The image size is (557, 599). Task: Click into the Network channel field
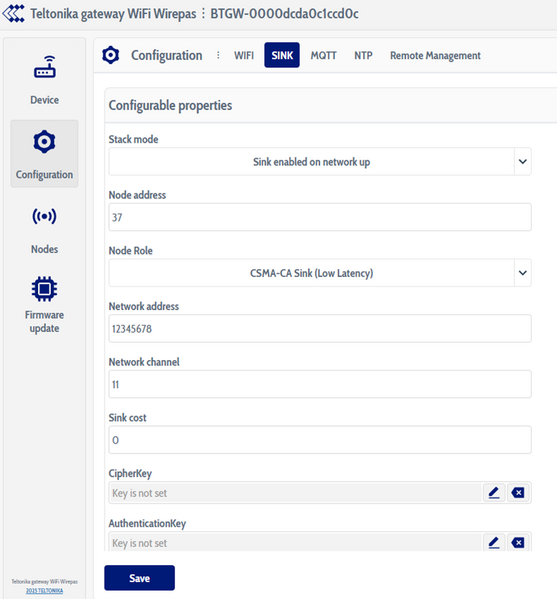coord(320,384)
